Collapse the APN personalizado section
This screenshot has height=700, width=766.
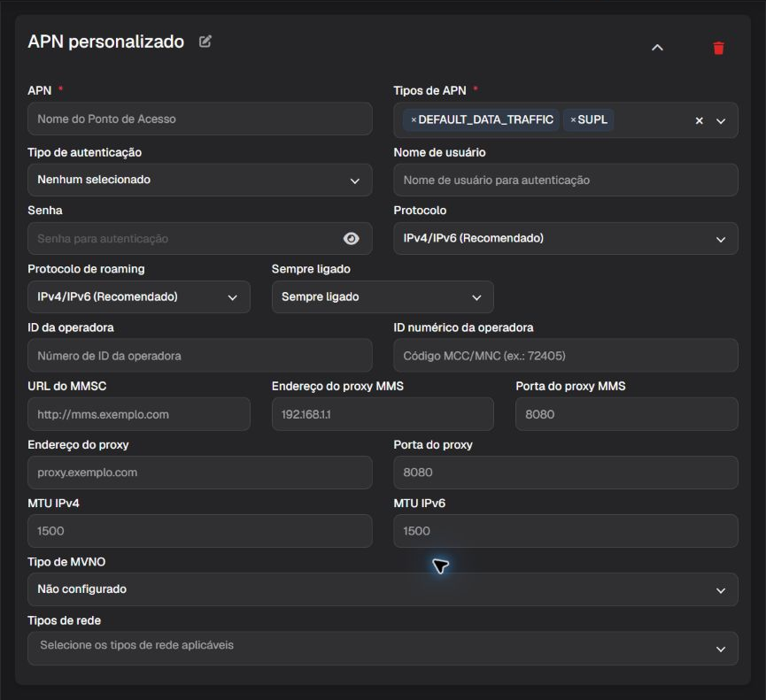(658, 48)
